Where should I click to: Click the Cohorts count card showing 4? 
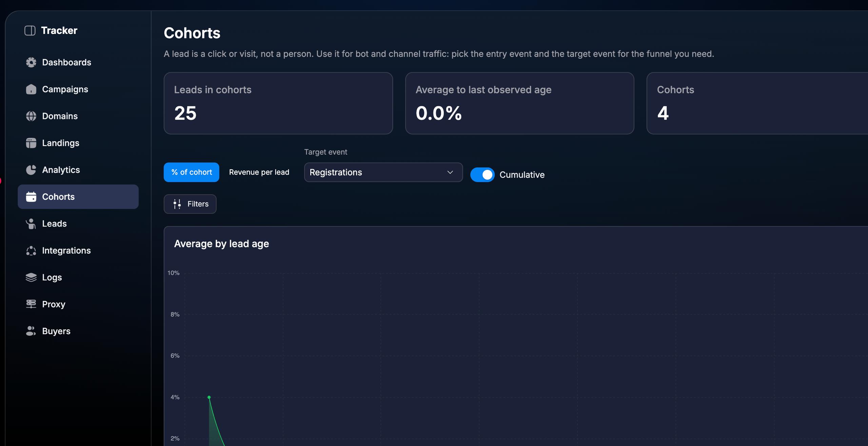757,103
